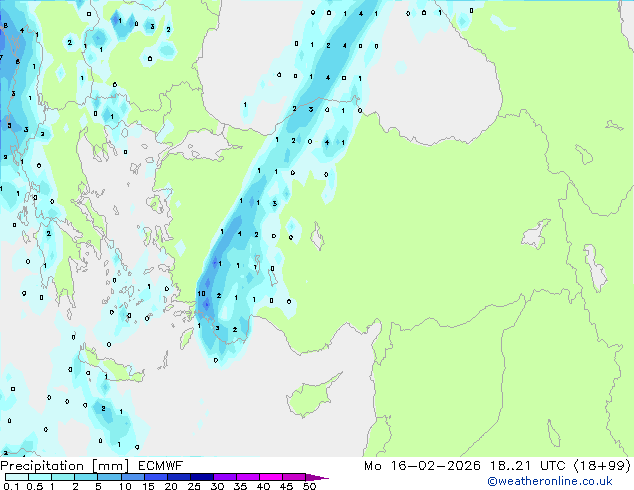Click the 0.1–0.5 mm legend color swatch
This screenshot has height=490, width=634.
[x=17, y=477]
